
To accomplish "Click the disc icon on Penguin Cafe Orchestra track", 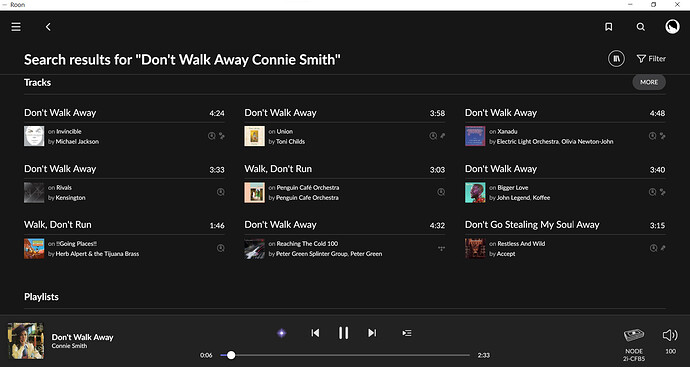I will click(441, 192).
